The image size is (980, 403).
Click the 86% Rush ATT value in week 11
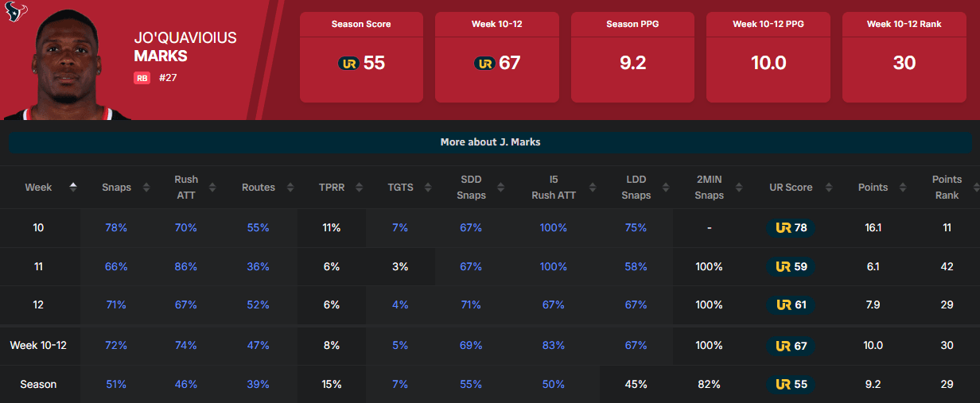pyautogui.click(x=186, y=267)
